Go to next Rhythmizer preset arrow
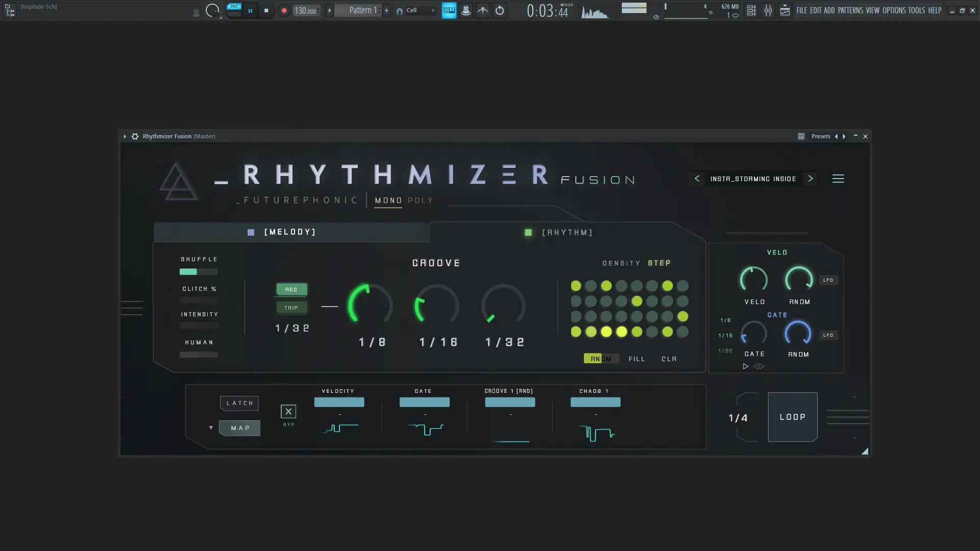The image size is (980, 551). point(811,179)
